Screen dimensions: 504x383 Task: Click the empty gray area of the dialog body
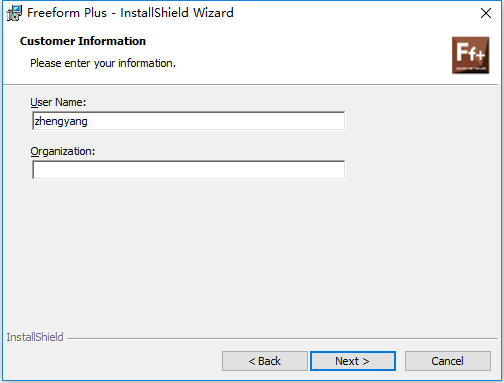250,253
